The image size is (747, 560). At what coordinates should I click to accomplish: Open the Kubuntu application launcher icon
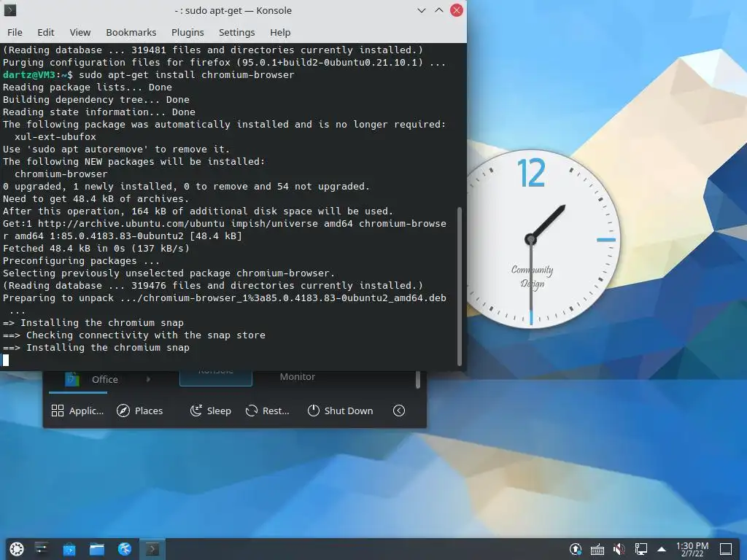pos(17,549)
